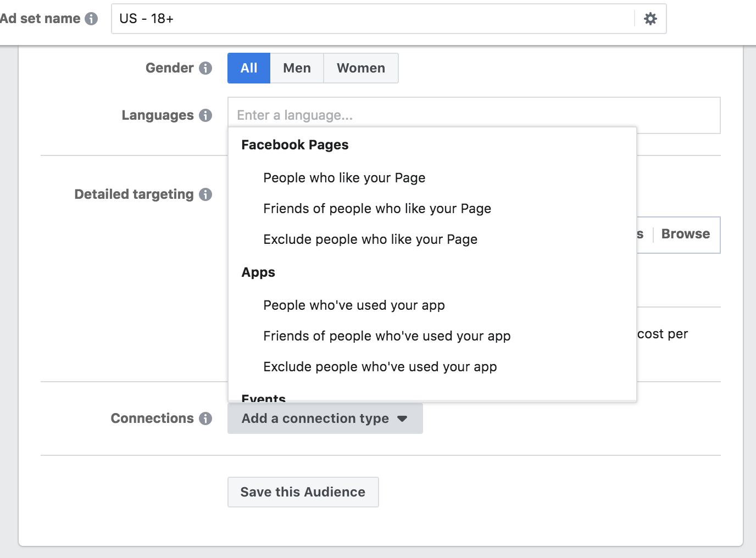756x558 pixels.
Task: Select Men gender option
Action: (x=297, y=68)
